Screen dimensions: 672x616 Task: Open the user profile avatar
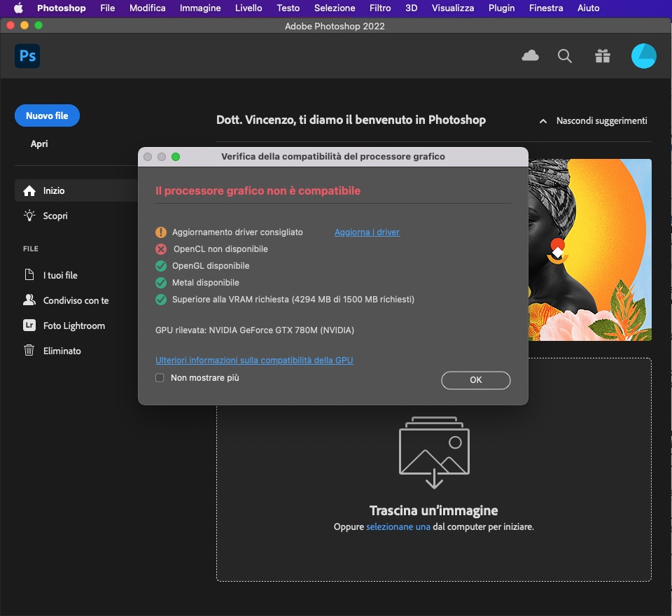click(x=644, y=56)
